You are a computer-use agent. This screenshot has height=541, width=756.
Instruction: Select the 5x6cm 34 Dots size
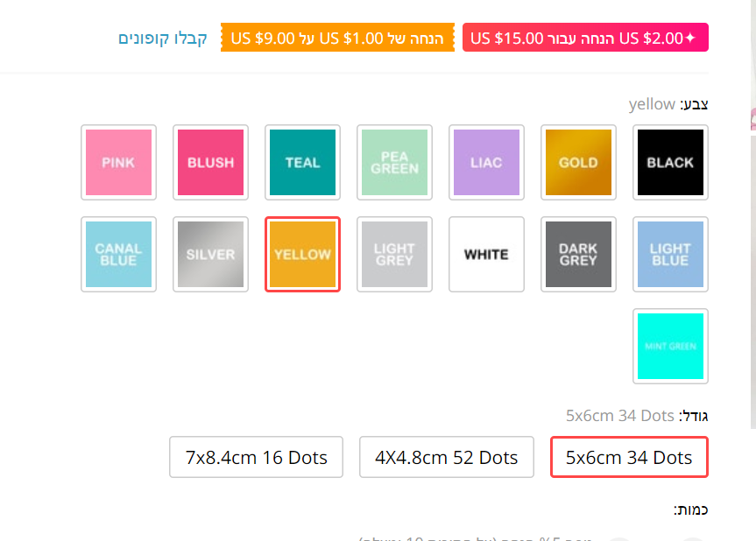coord(629,457)
